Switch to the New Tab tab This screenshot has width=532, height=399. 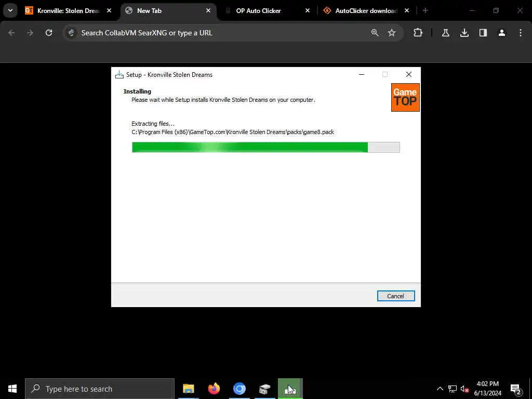coord(149,11)
